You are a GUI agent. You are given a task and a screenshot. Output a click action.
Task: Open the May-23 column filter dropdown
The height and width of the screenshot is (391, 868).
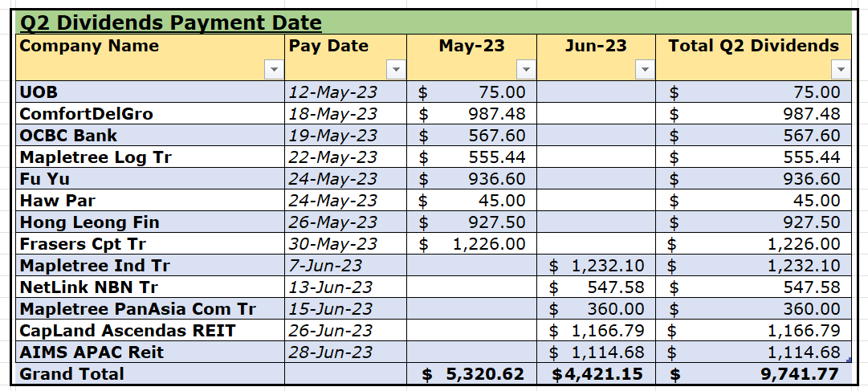click(x=525, y=70)
